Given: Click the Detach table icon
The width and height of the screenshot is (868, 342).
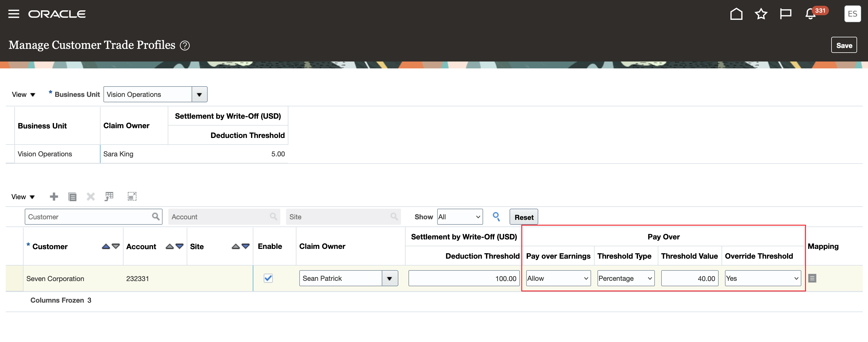Looking at the screenshot, I should point(132,197).
